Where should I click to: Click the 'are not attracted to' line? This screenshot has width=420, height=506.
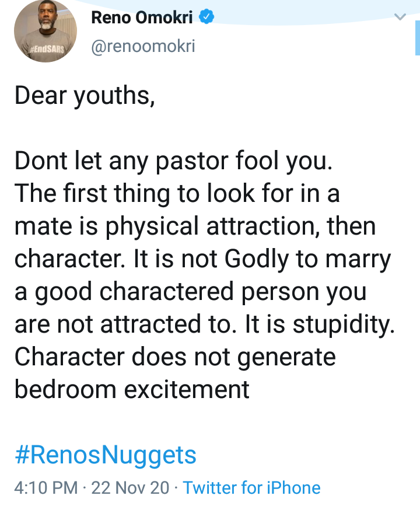[x=124, y=324]
